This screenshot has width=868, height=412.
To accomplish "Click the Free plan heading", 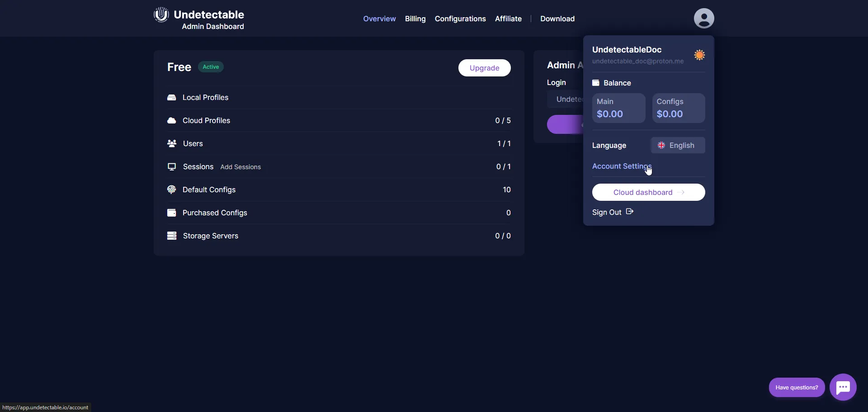I will [179, 67].
